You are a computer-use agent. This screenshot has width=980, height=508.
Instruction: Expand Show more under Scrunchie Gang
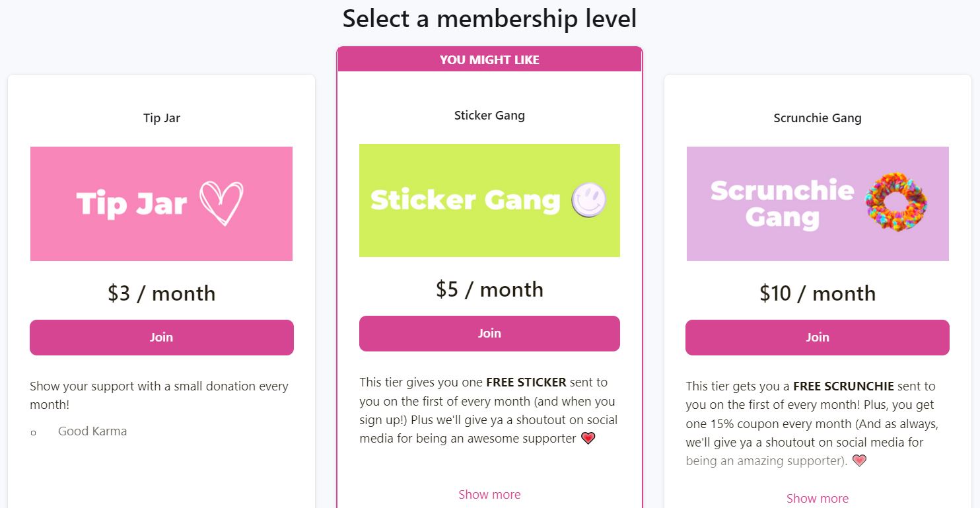(x=818, y=498)
